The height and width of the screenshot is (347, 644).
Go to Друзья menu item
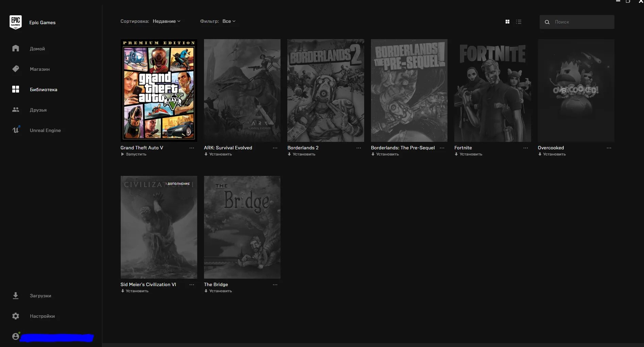pyautogui.click(x=38, y=110)
